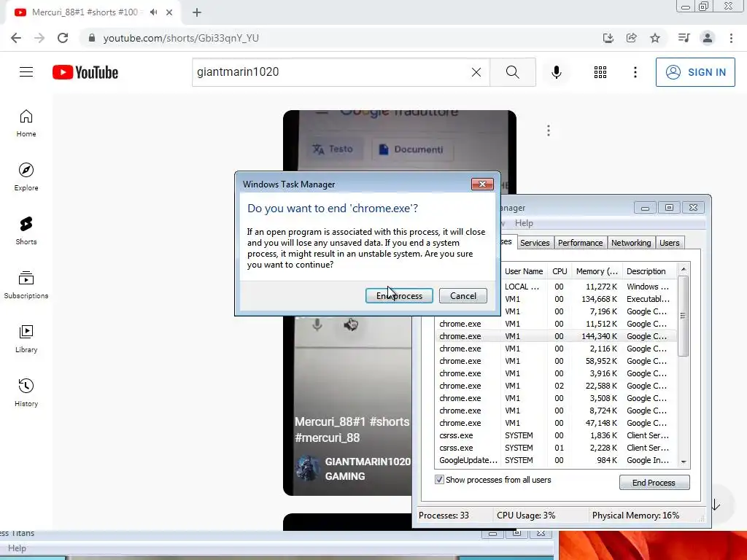Screen dimensions: 747x560
Task: Confirm End process in dialog
Action: click(x=399, y=296)
